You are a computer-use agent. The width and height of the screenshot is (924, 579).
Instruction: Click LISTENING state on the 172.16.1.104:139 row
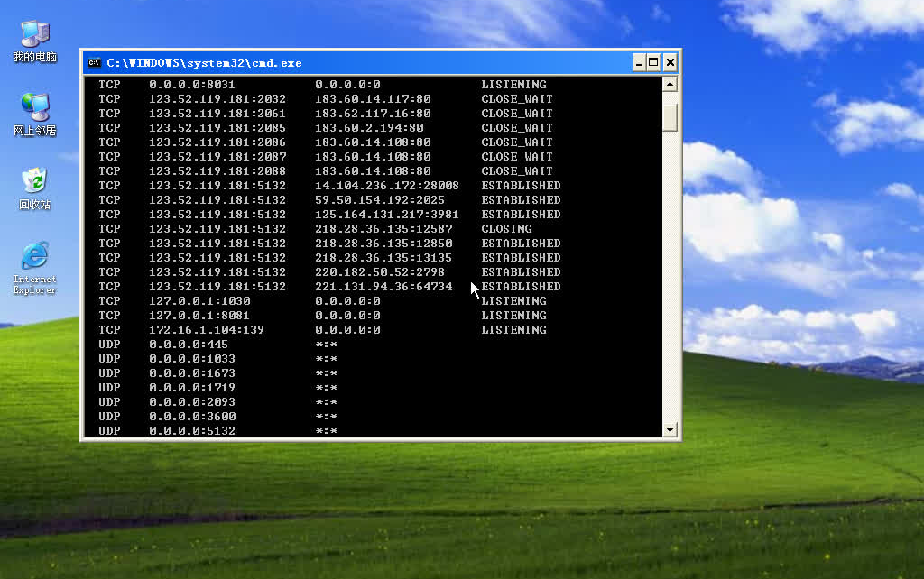(513, 330)
